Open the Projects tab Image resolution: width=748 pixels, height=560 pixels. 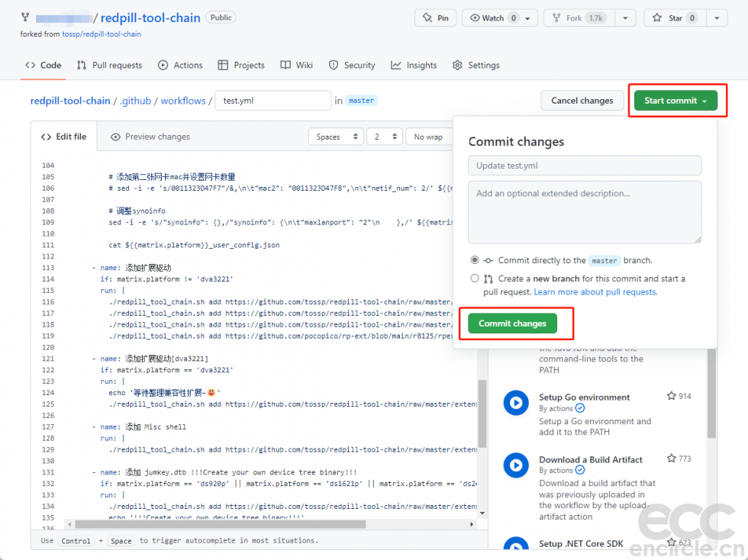[x=241, y=65]
